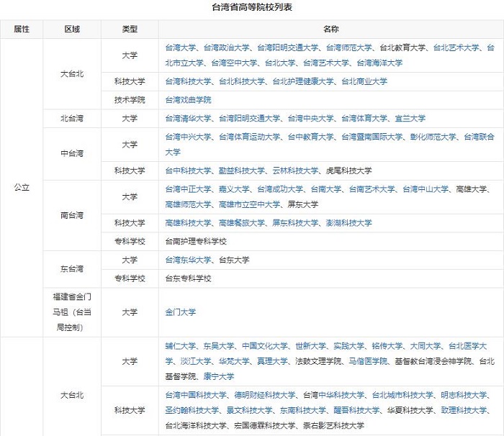The height and width of the screenshot is (436, 504).
Task: Open the 勤益科技大学 link
Action: pos(242,171)
